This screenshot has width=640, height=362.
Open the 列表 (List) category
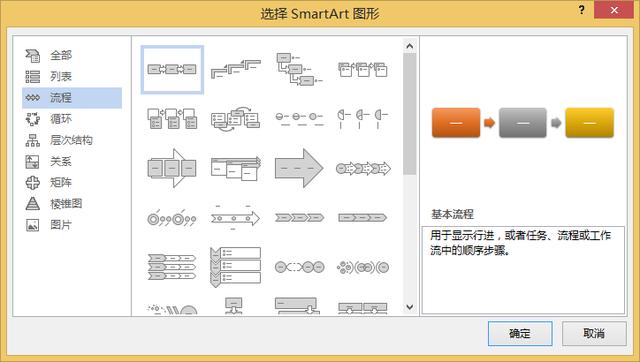click(x=72, y=76)
